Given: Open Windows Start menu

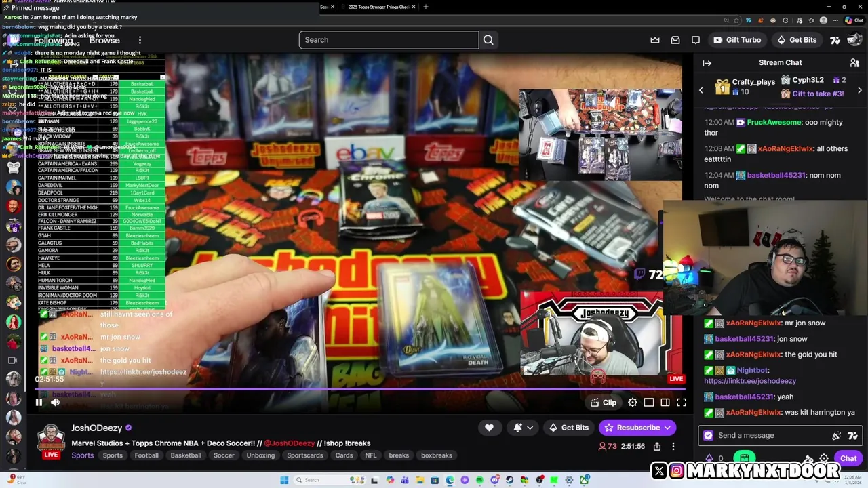Looking at the screenshot, I should tap(284, 480).
